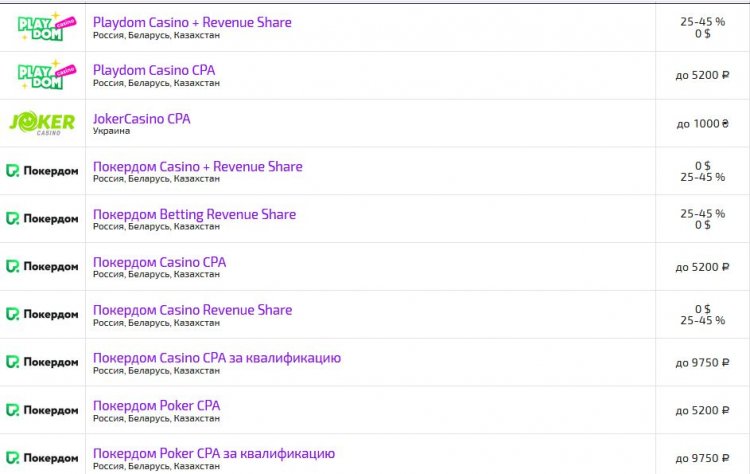Click Покердом logo in Casino + Revenue Share row

click(42, 171)
